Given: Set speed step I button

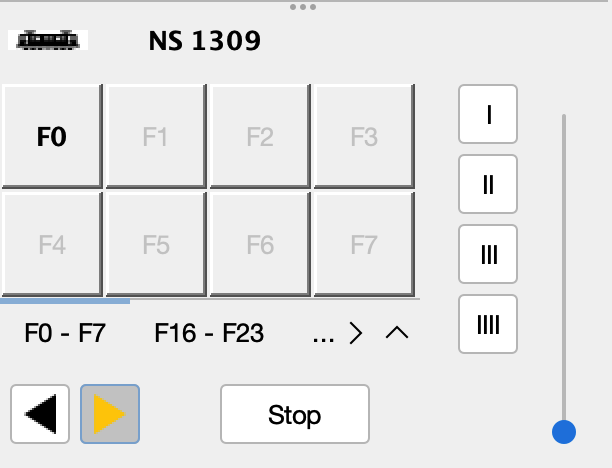Looking at the screenshot, I should point(488,114).
